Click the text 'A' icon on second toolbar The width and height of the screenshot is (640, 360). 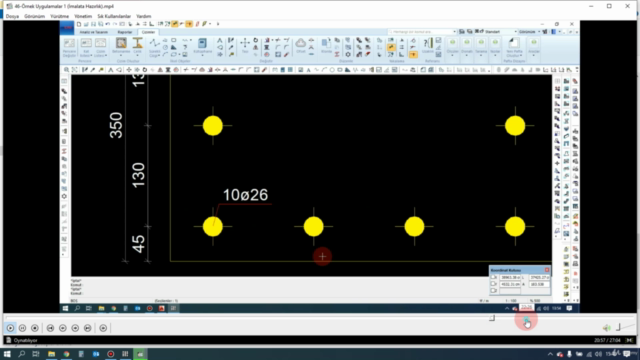point(309,70)
